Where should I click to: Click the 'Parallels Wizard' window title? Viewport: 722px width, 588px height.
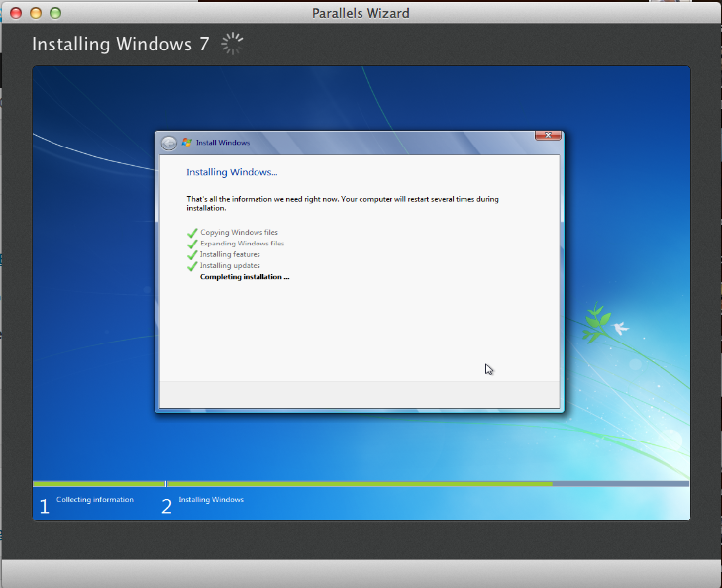tap(361, 13)
